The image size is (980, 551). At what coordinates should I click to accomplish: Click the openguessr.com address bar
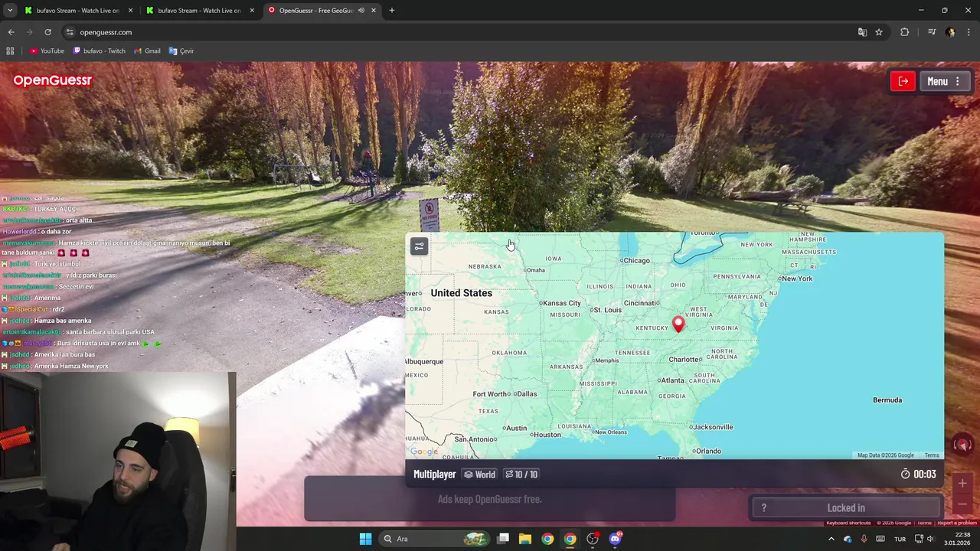click(459, 32)
